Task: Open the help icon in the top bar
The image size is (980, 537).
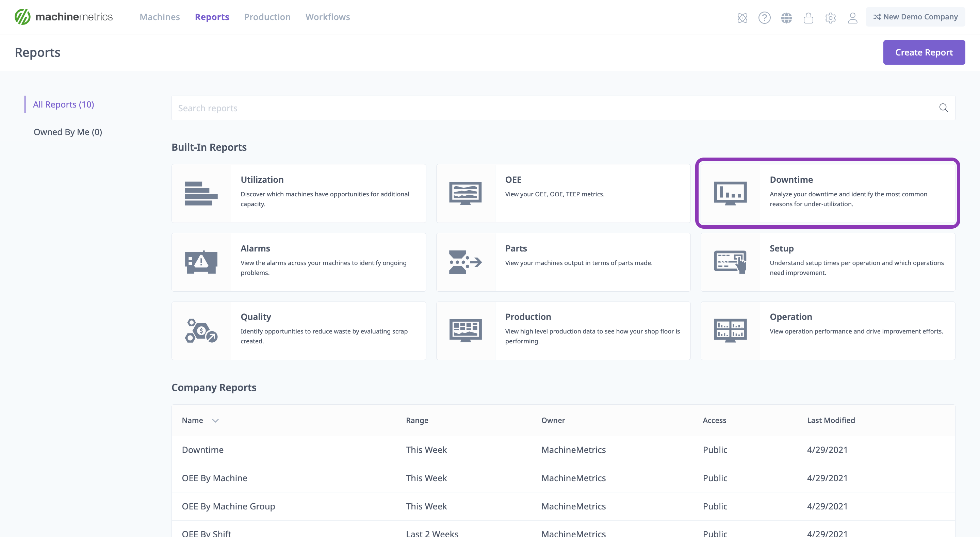Action: pyautogui.click(x=765, y=17)
